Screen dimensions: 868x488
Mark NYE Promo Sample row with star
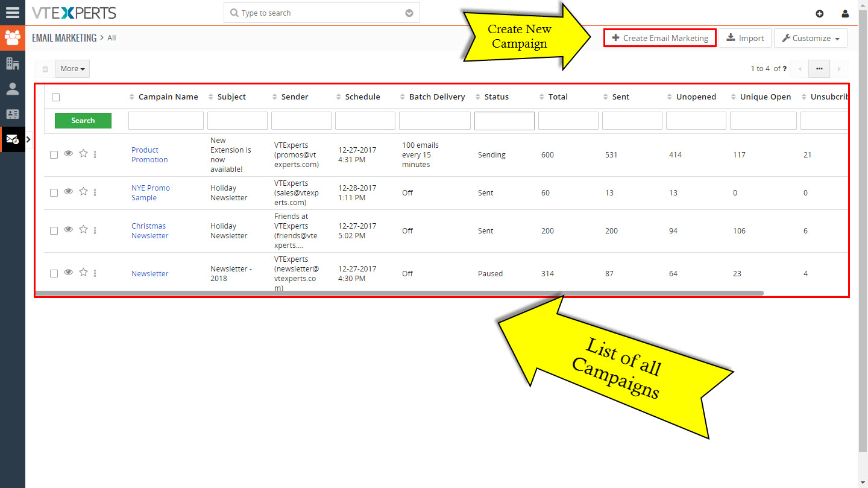click(x=83, y=192)
